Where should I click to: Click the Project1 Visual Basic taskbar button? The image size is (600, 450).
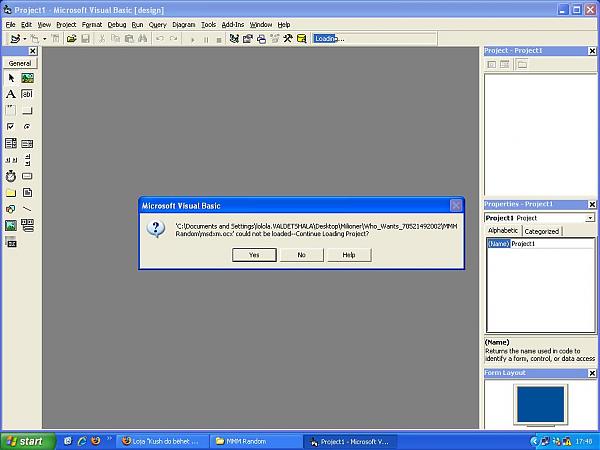350,442
